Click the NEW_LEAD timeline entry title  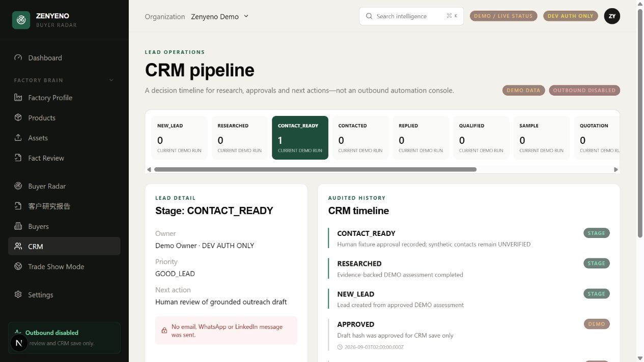356,294
